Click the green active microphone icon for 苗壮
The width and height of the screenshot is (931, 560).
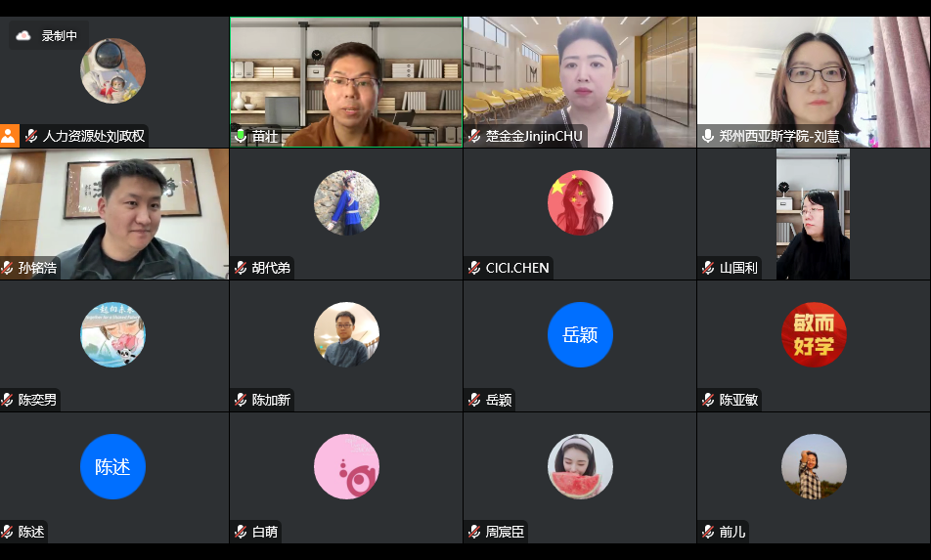point(241,136)
